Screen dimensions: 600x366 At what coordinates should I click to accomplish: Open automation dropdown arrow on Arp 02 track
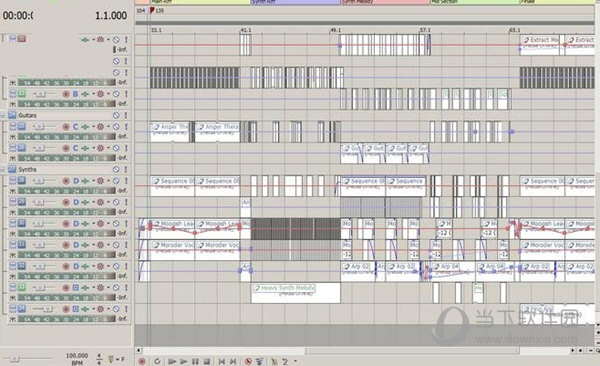coord(108,266)
